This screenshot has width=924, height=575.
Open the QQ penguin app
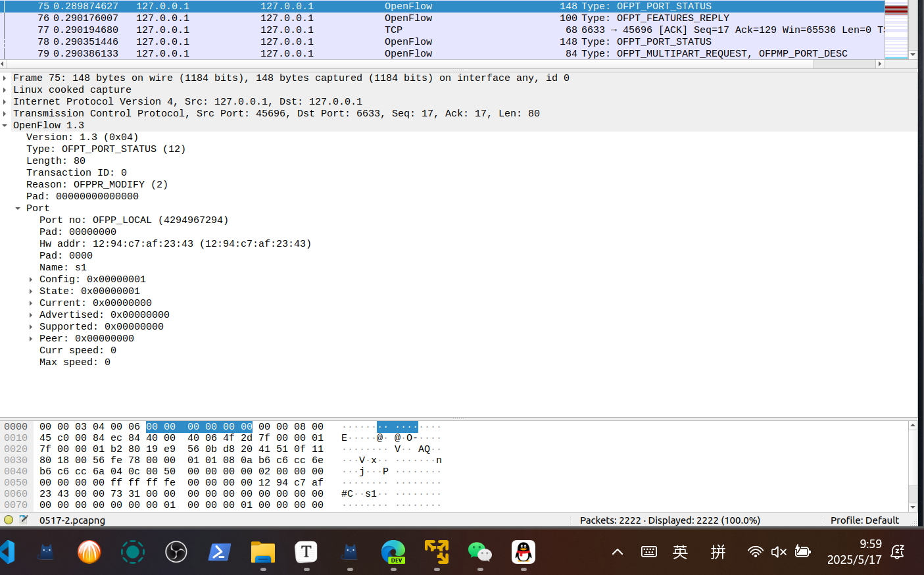[x=523, y=551]
